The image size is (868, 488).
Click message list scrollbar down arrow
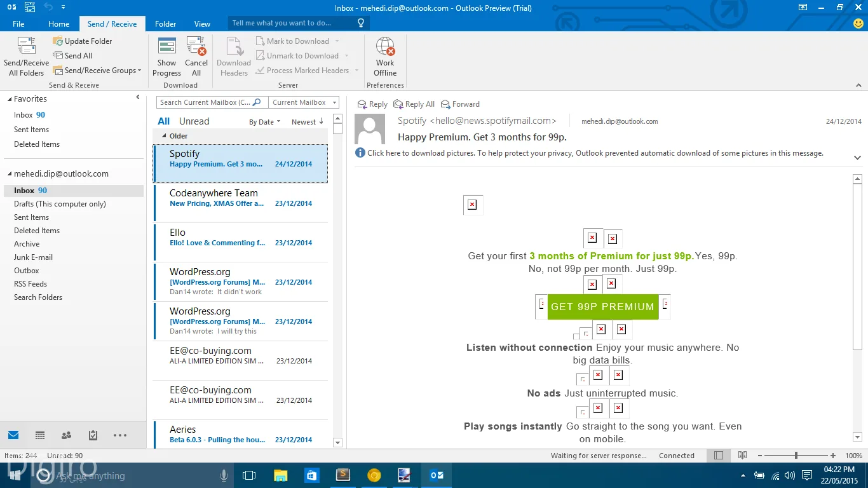337,443
